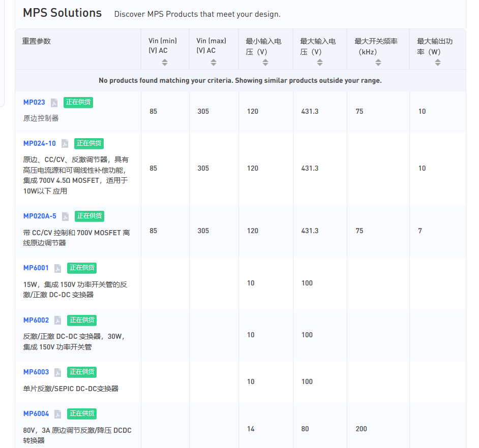The width and height of the screenshot is (479, 448).
Task: Select MP020A-5 Vin (min) AC value 85
Action: click(x=154, y=231)
